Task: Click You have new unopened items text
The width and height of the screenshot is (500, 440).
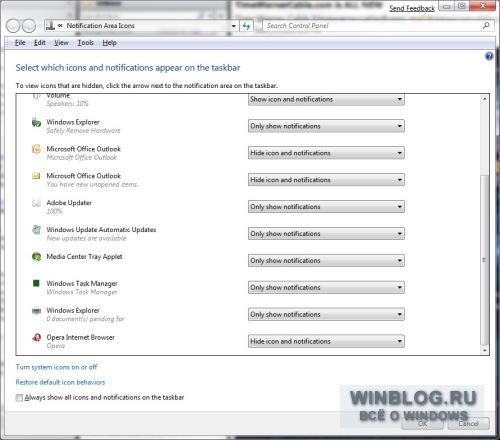Action: tap(92, 184)
